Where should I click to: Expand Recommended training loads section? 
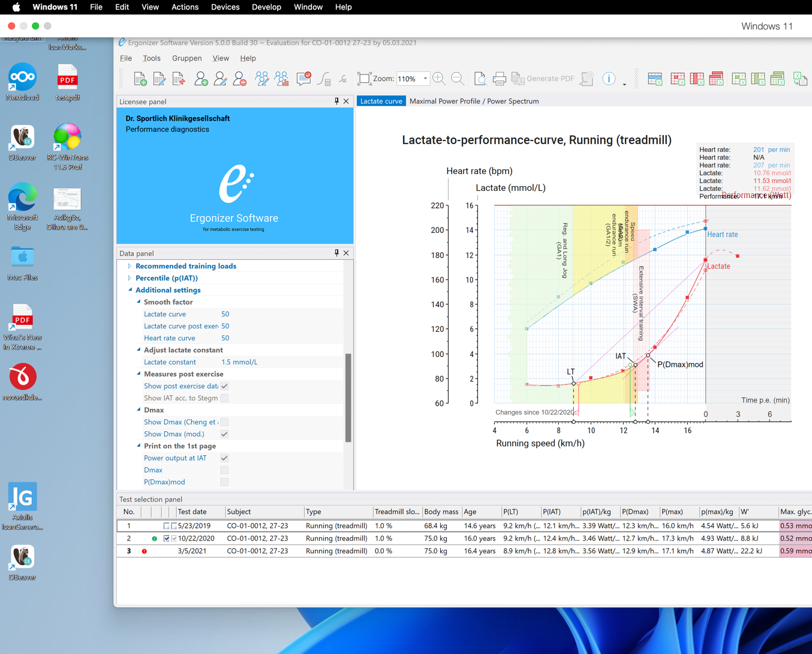[130, 266]
